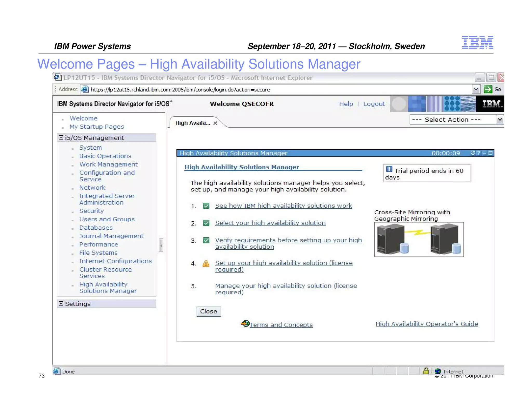Click the Internet zone globe icon

tap(438, 371)
